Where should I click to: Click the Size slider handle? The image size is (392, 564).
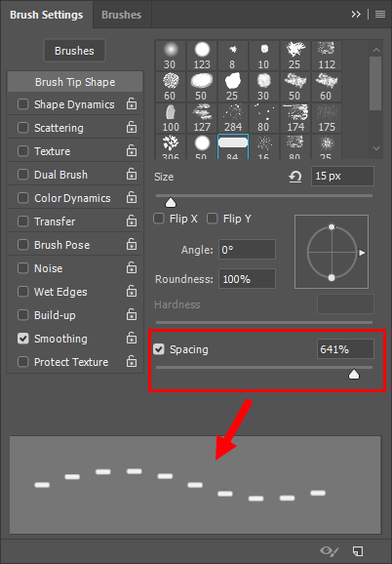(x=171, y=203)
